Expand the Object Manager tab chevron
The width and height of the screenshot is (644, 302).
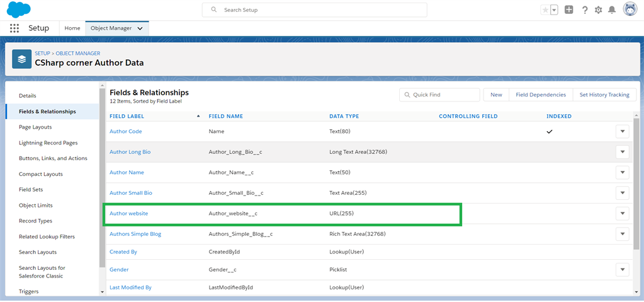click(140, 28)
